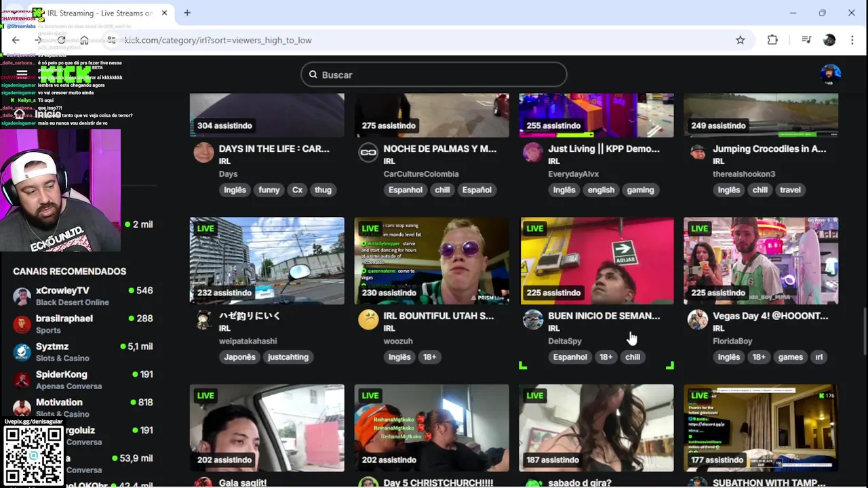The height and width of the screenshot is (488, 868).
Task: Open brasilraphael avatar in recommended channels
Action: pos(22,324)
